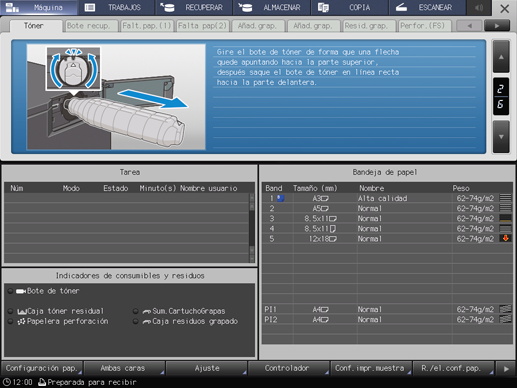The height and width of the screenshot is (388, 517).
Task: Switch to the ALMACENAR tab
Action: pos(272,7)
